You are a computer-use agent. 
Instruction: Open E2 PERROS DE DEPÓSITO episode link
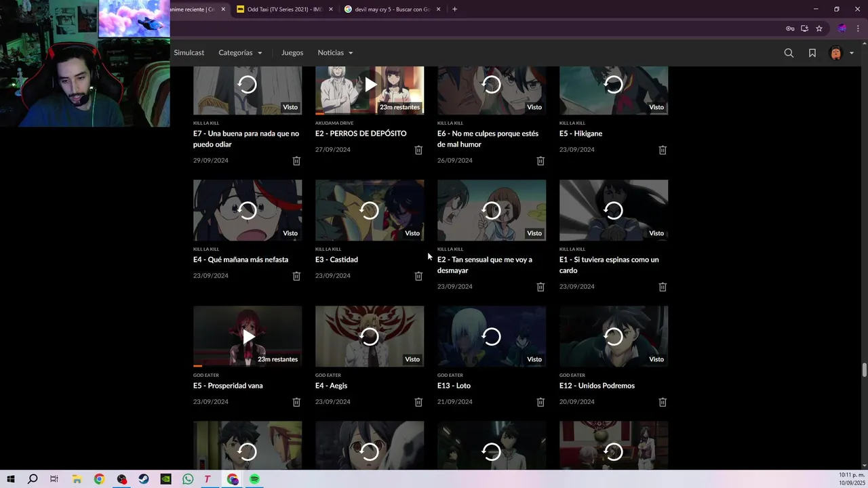[x=361, y=134]
